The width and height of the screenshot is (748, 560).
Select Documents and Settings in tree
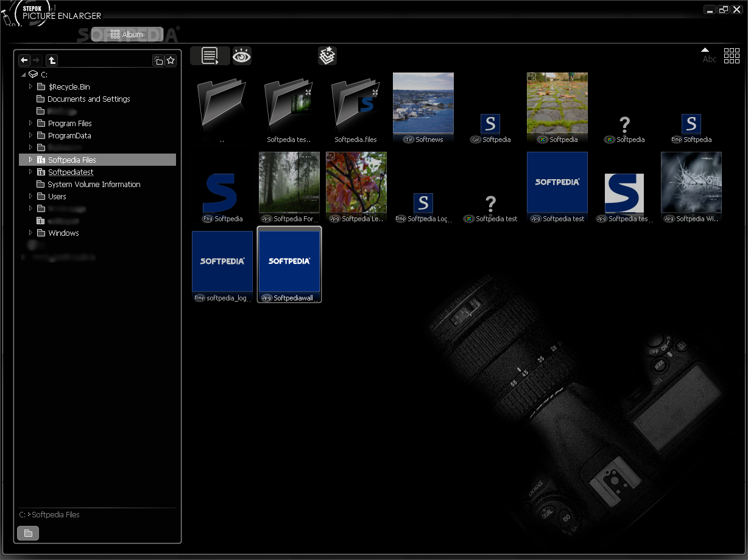coord(89,99)
